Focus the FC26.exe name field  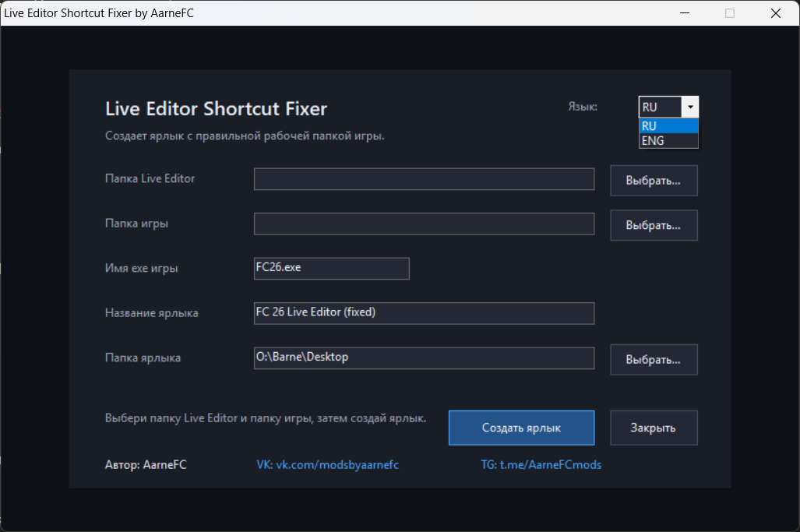pos(332,268)
